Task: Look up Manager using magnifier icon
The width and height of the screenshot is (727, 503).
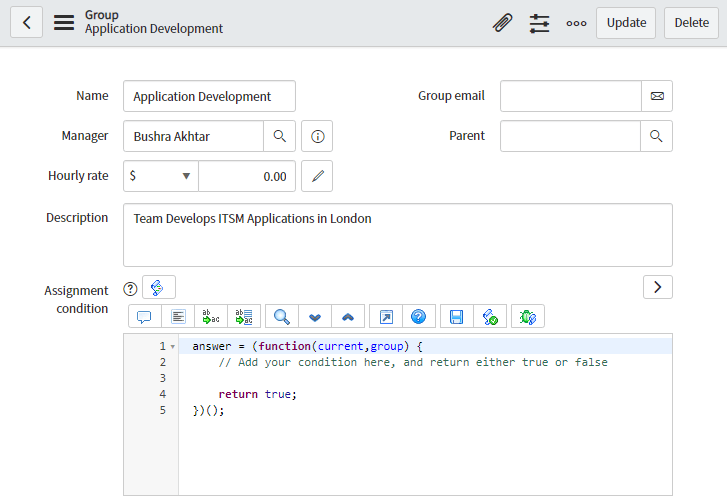Action: point(280,136)
